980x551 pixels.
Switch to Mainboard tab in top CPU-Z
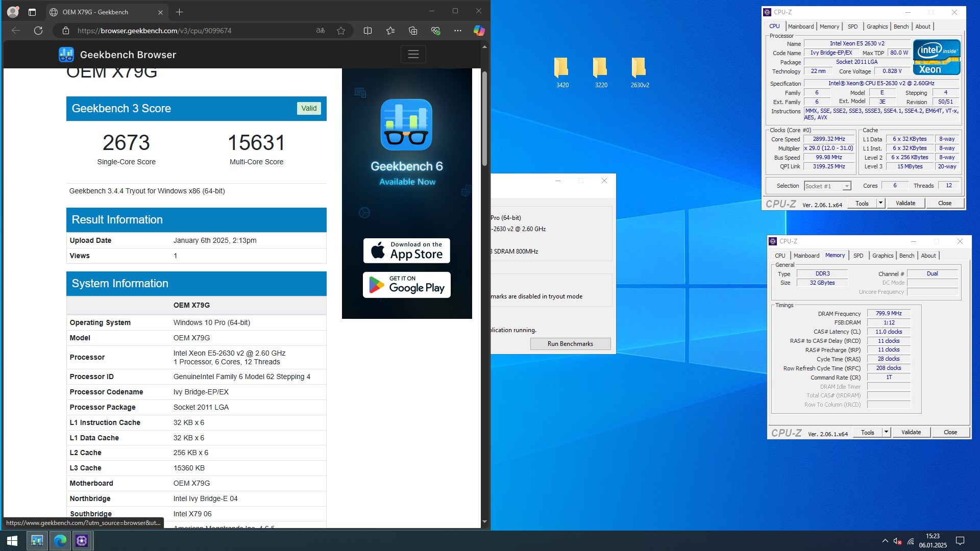(x=801, y=27)
